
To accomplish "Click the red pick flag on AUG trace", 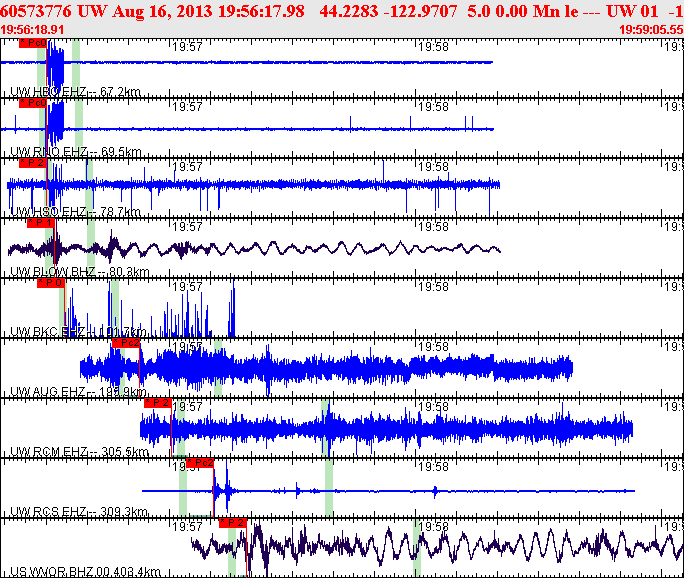I will [x=125, y=343].
